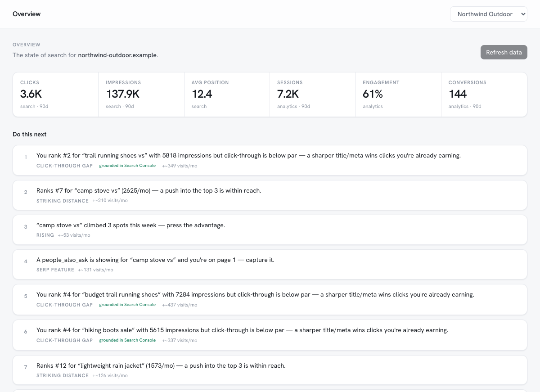Click the +~131 visits/mo estimate
This screenshot has width=540, height=392.
pos(95,270)
